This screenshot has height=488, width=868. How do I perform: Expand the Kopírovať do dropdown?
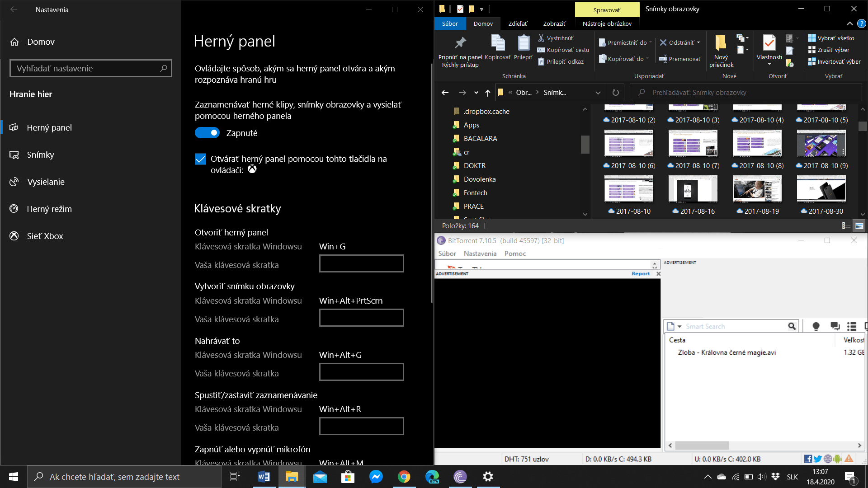pos(647,59)
